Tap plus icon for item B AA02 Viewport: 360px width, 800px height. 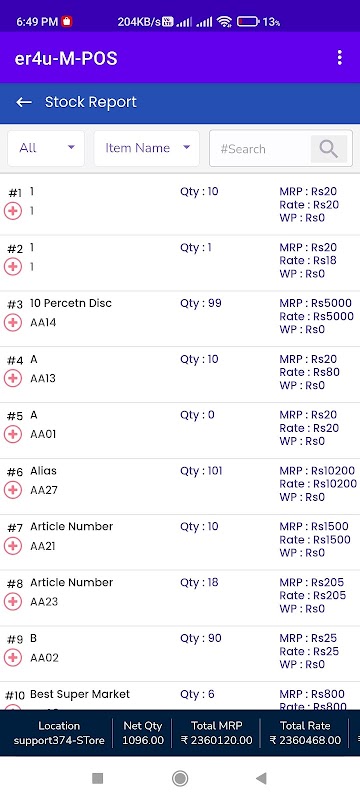pos(13,658)
